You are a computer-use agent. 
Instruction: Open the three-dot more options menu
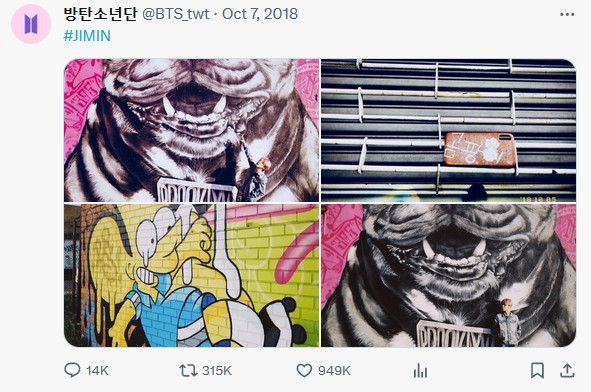(x=567, y=15)
